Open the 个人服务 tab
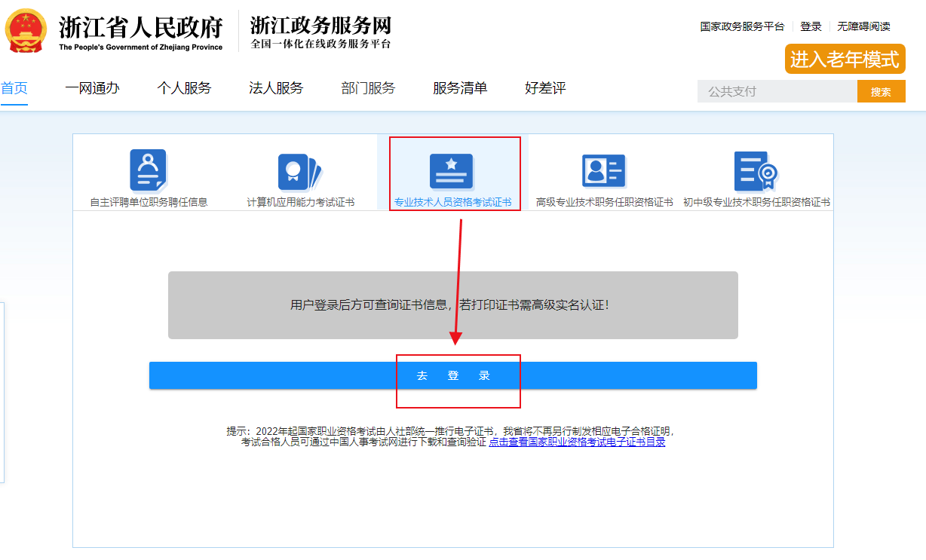This screenshot has width=926, height=560. click(x=184, y=87)
